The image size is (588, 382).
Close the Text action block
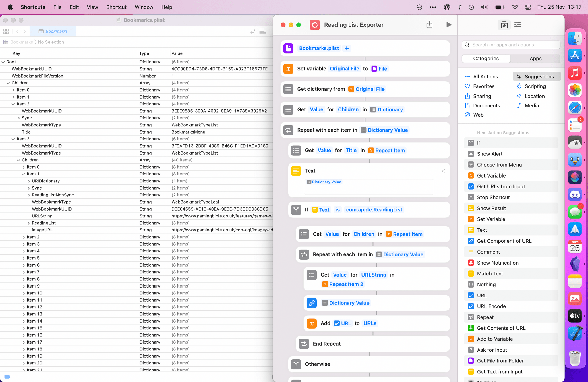[443, 171]
